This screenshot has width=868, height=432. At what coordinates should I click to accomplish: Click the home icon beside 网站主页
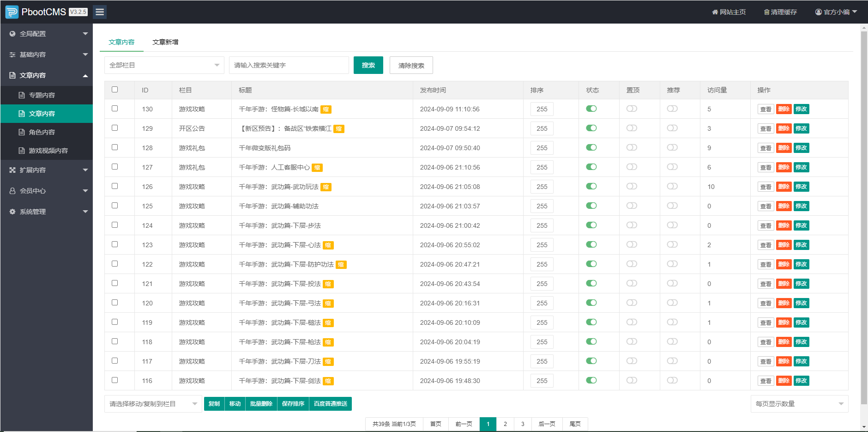(x=715, y=12)
